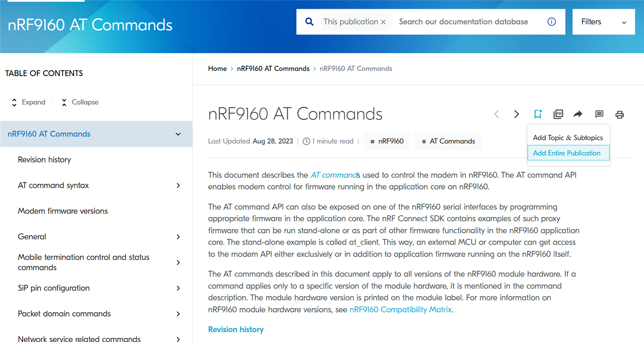The height and width of the screenshot is (342, 644).
Task: Expand SiP pin configuration section
Action: pos(178,288)
